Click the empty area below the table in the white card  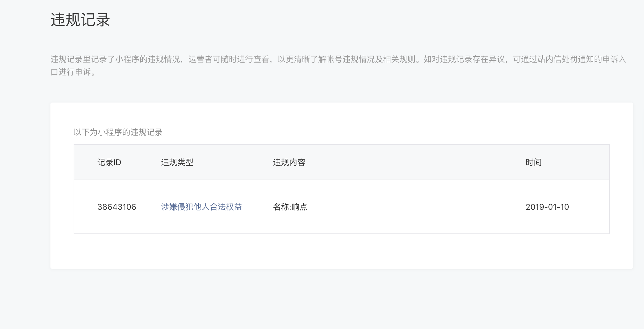[x=341, y=251]
